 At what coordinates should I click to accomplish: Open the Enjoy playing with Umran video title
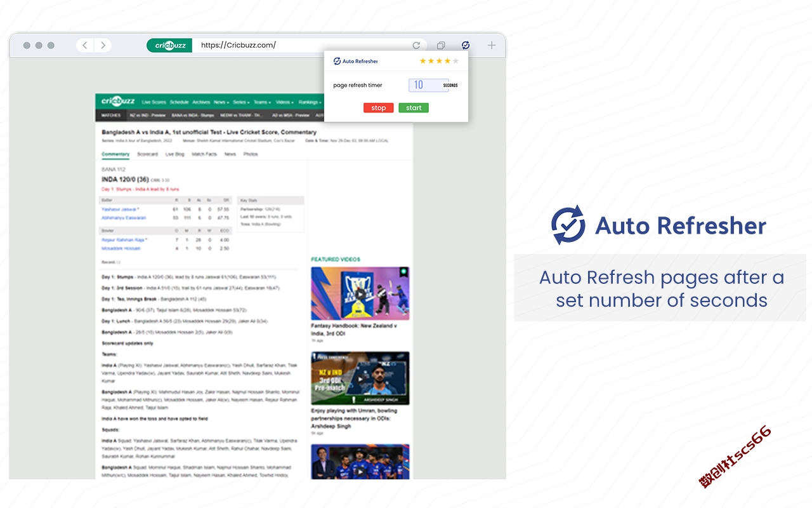pyautogui.click(x=354, y=418)
